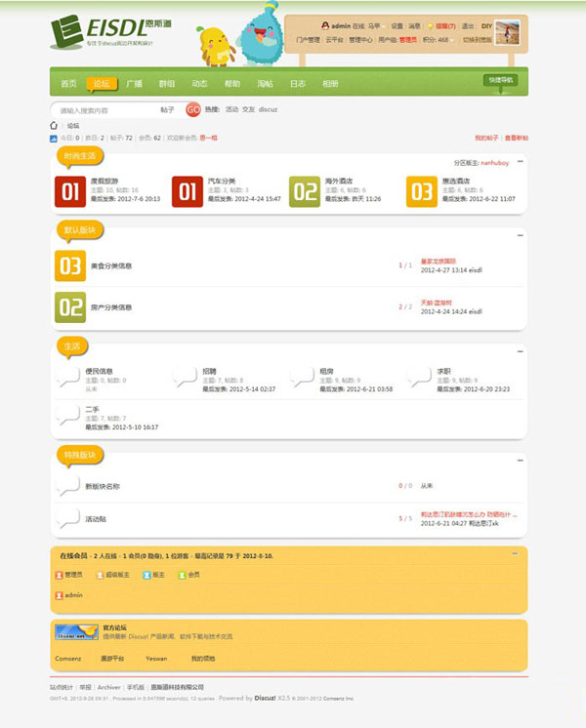Open the 设置 settings link
The height and width of the screenshot is (728, 586).
tap(397, 26)
